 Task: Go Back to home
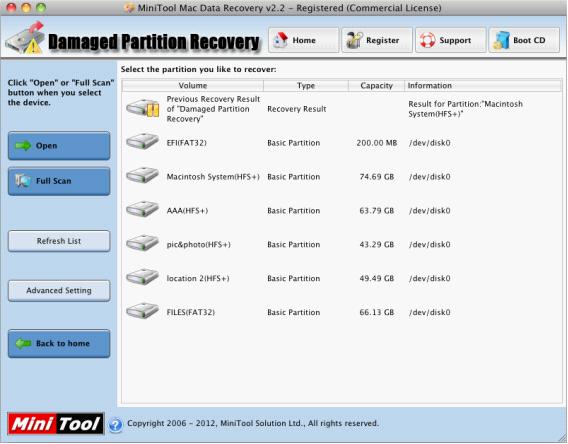click(x=59, y=343)
